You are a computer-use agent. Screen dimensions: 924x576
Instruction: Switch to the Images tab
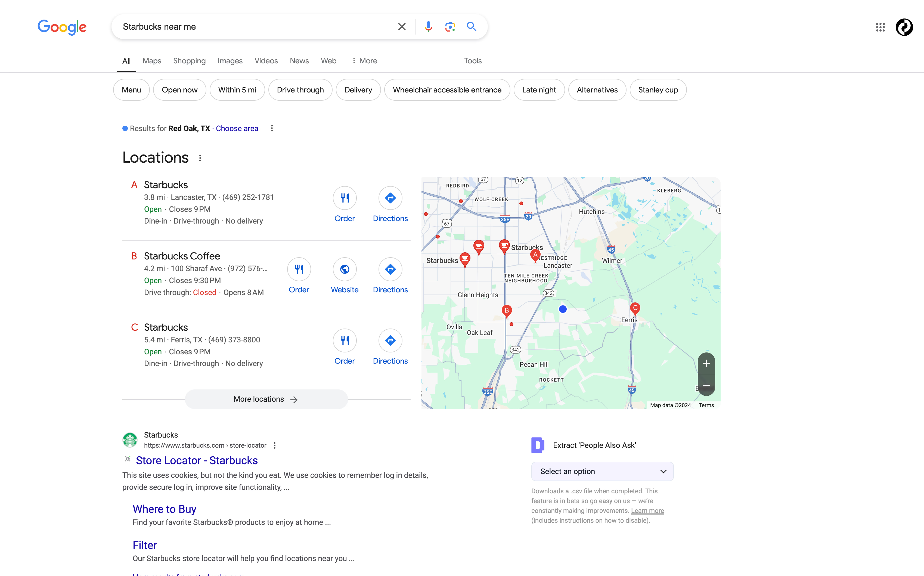point(230,61)
